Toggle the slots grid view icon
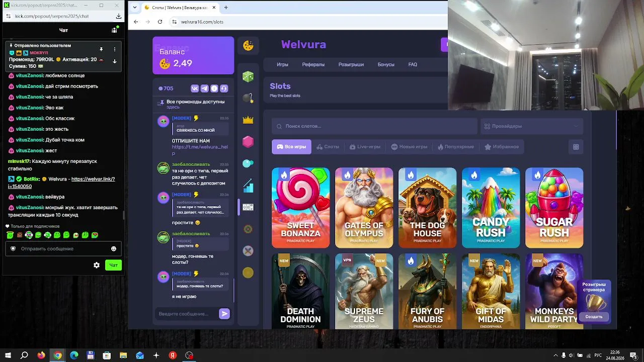Screen dimensions: 644x362 576,147
